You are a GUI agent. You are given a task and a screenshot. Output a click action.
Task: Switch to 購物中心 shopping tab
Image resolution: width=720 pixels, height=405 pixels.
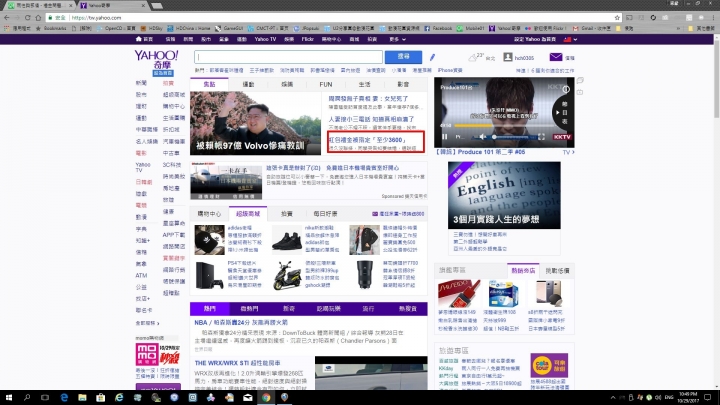(x=209, y=214)
